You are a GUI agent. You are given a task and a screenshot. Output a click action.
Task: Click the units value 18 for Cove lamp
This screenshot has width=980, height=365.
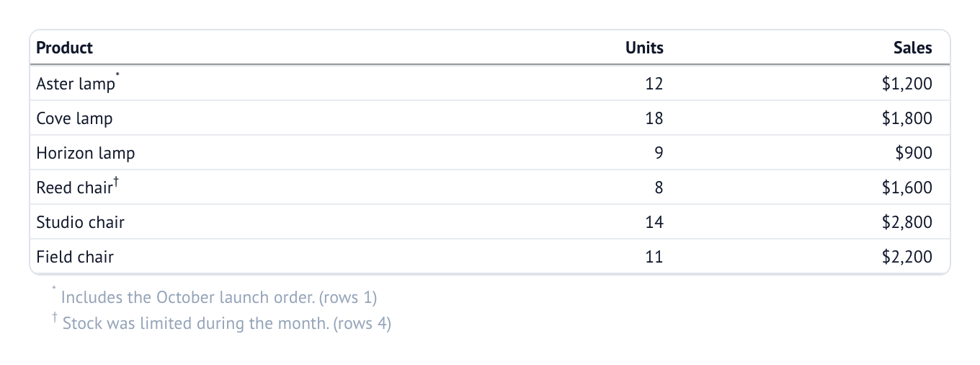point(654,118)
